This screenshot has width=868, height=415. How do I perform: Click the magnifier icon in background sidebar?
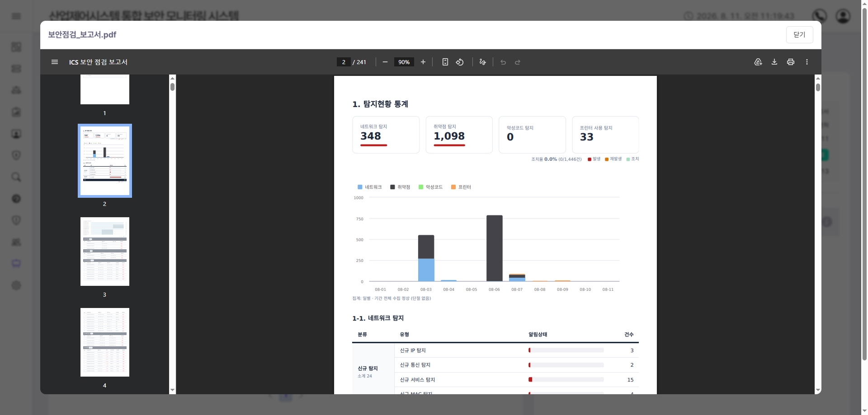(16, 177)
